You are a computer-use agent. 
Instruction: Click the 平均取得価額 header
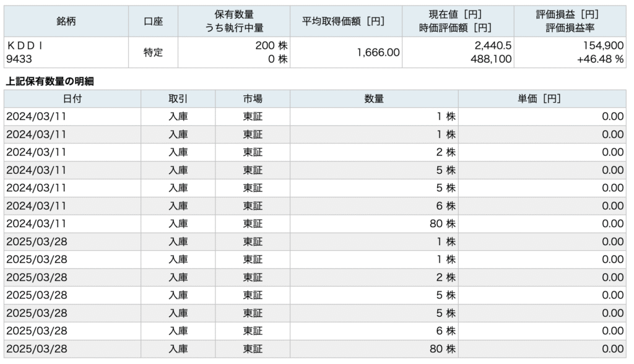tap(345, 21)
